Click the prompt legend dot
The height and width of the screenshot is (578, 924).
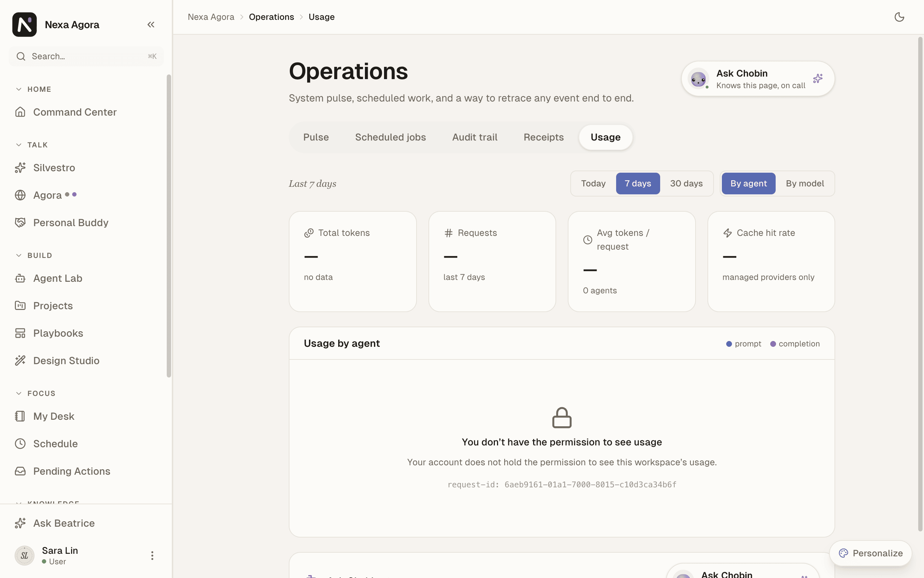click(x=729, y=344)
